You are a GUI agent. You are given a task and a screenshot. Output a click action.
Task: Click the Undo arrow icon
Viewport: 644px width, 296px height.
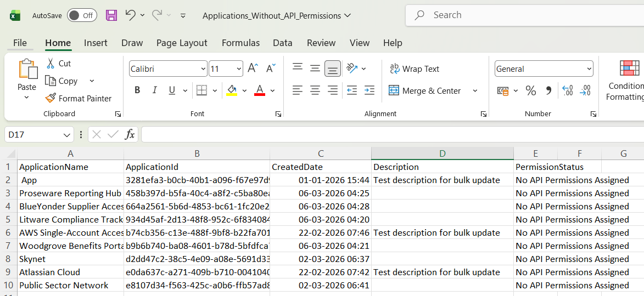(130, 15)
